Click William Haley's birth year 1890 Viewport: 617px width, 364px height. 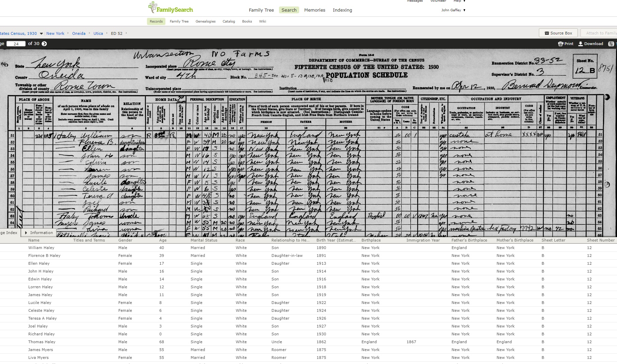tap(321, 248)
